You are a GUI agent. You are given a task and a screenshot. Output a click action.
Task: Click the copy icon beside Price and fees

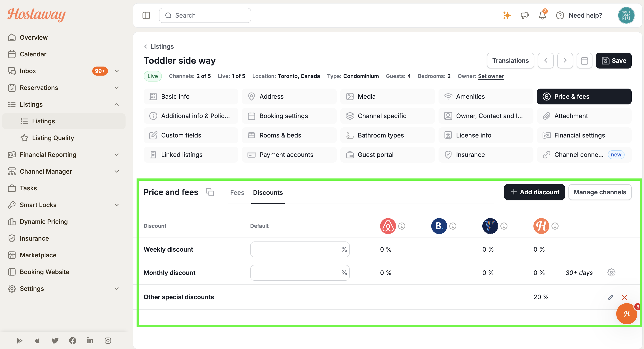tap(210, 192)
